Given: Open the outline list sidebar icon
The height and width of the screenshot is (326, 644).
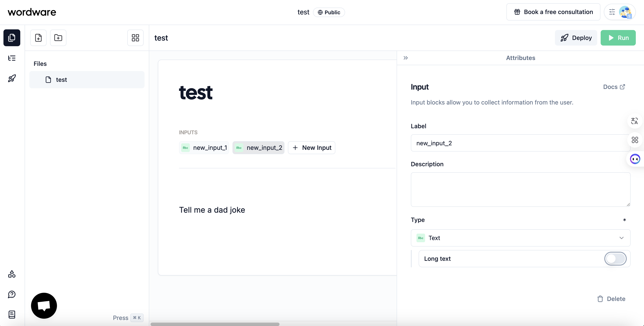Looking at the screenshot, I should tap(12, 58).
